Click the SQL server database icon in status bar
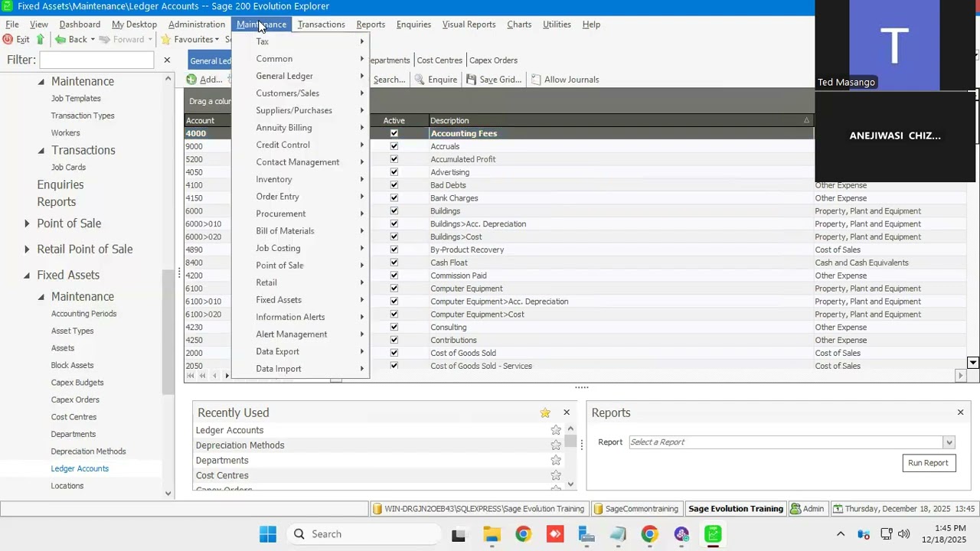 pyautogui.click(x=377, y=509)
